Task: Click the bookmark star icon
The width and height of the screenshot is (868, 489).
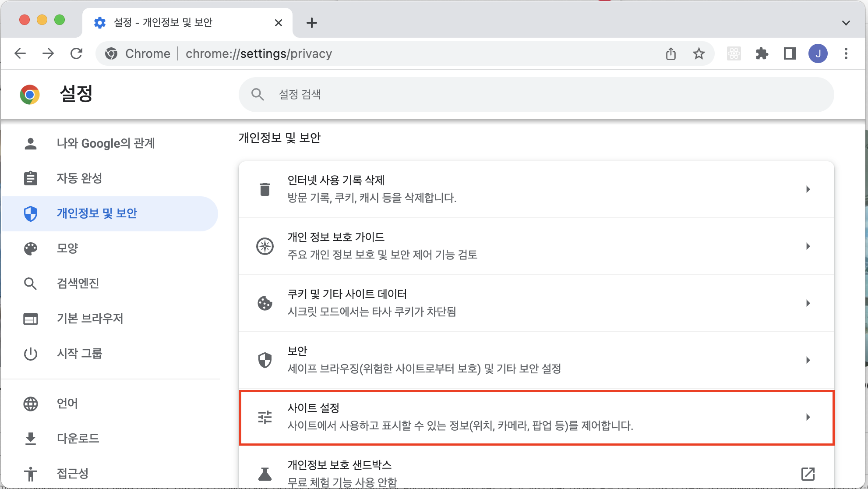Action: (699, 54)
